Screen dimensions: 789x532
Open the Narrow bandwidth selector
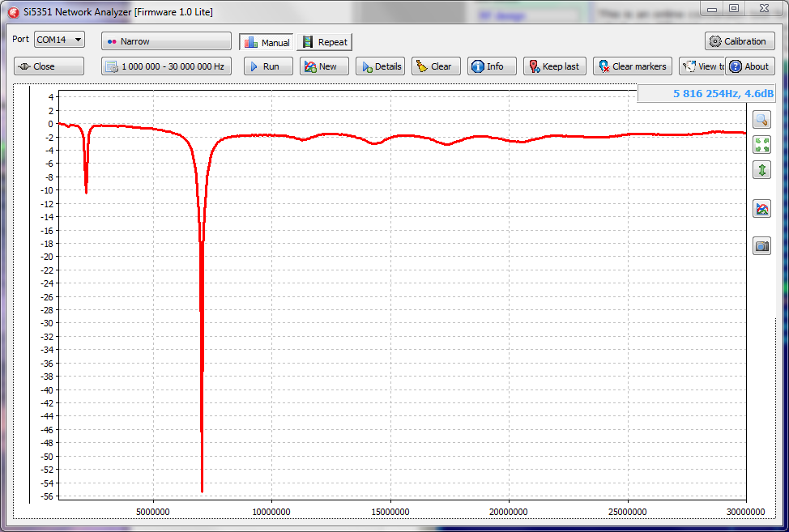point(166,41)
